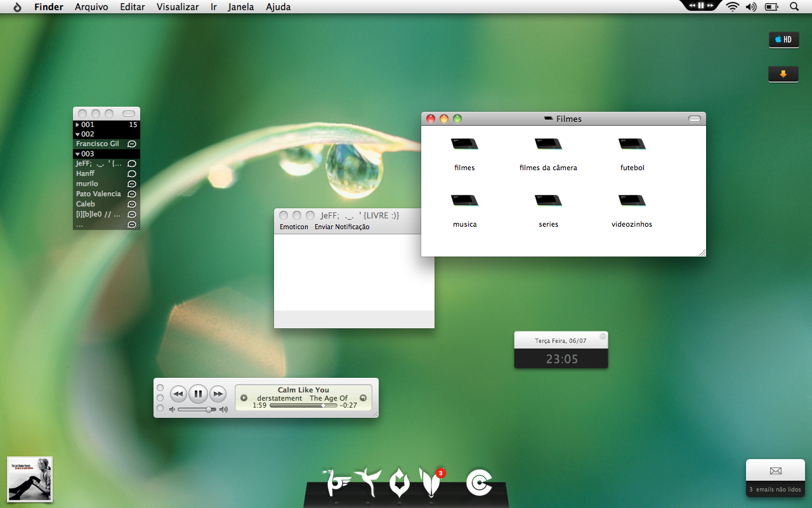
Task: Skip to previous track in iTunes player
Action: [x=178, y=394]
